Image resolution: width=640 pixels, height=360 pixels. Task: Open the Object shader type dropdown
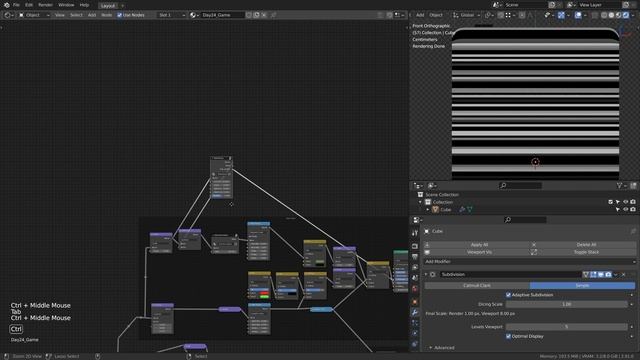point(34,15)
